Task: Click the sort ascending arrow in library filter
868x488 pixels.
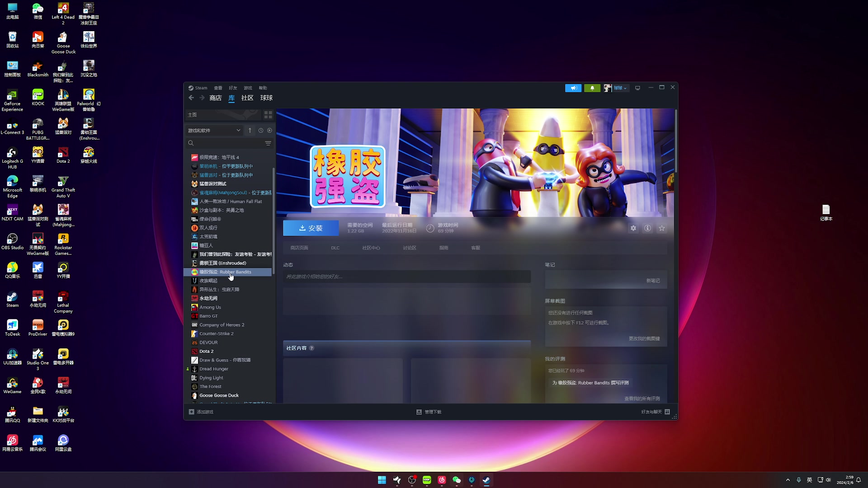Action: [x=250, y=131]
